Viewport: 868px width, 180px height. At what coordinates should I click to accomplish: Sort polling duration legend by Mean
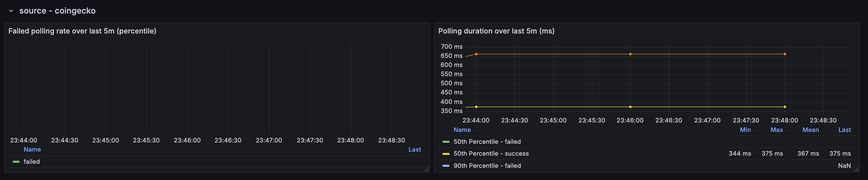coord(810,130)
